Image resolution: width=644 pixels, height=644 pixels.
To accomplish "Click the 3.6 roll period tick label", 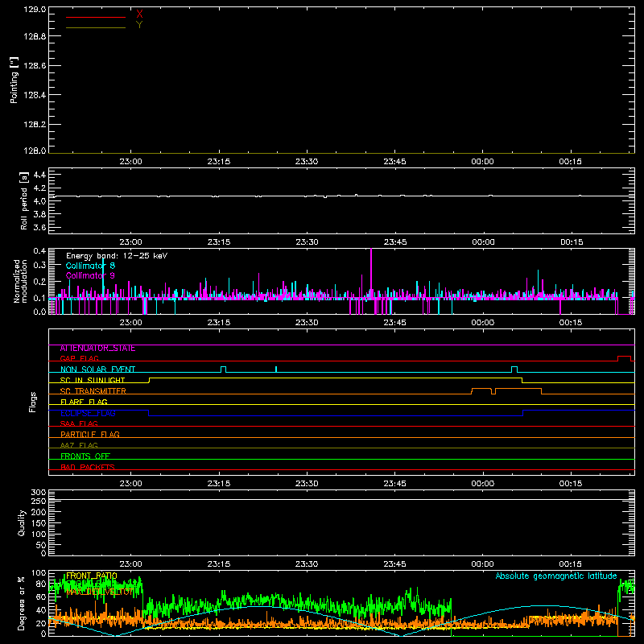I will pyautogui.click(x=39, y=227).
